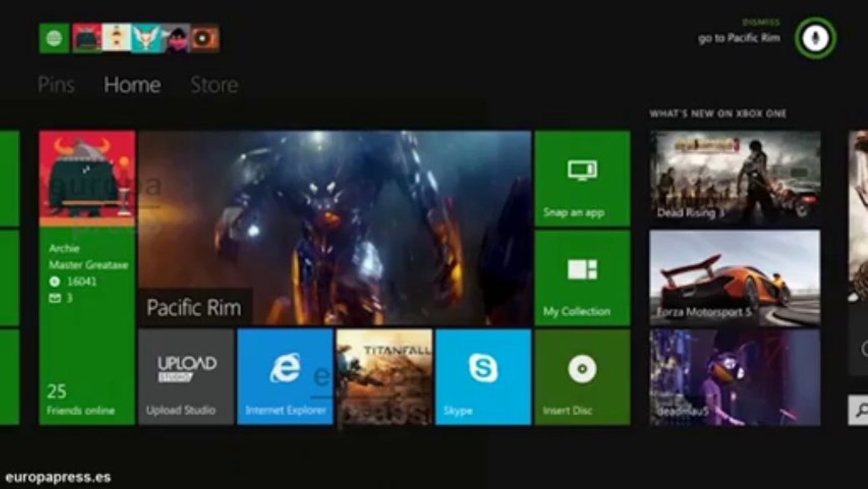Click the green Spotify-style icon in top row

(x=54, y=38)
